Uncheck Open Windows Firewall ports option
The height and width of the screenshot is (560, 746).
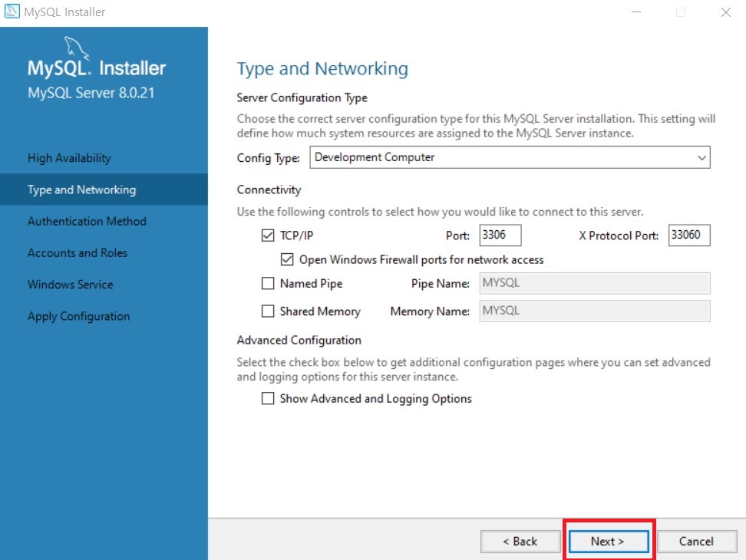tap(287, 259)
